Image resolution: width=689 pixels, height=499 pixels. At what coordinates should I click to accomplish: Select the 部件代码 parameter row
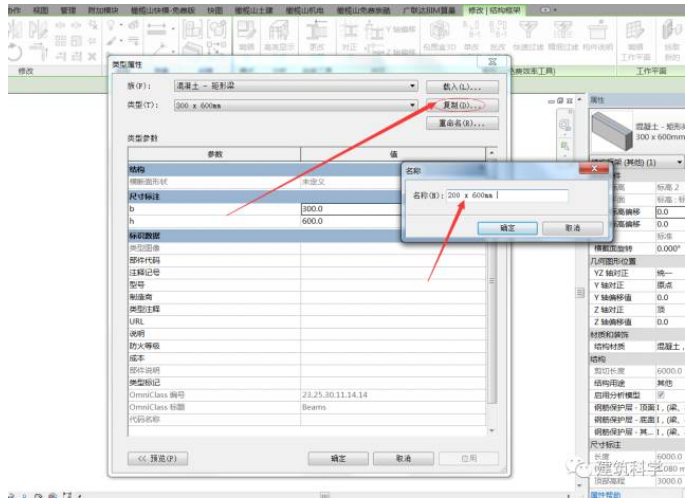307,260
